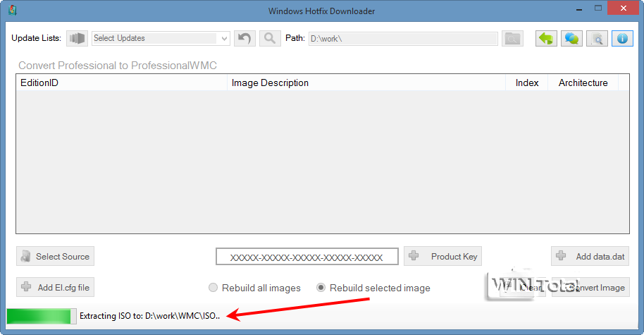Click the EditionID column header
Screen dimensions: 644x335
point(122,83)
